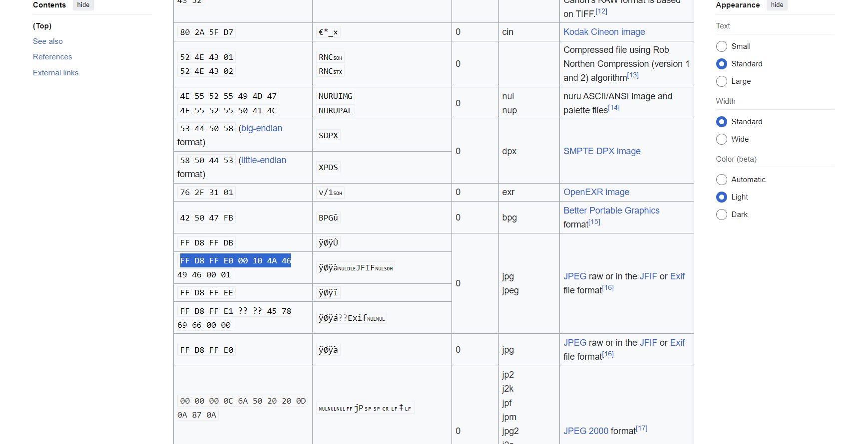
Task: Select Automatic color mode
Action: [722, 180]
